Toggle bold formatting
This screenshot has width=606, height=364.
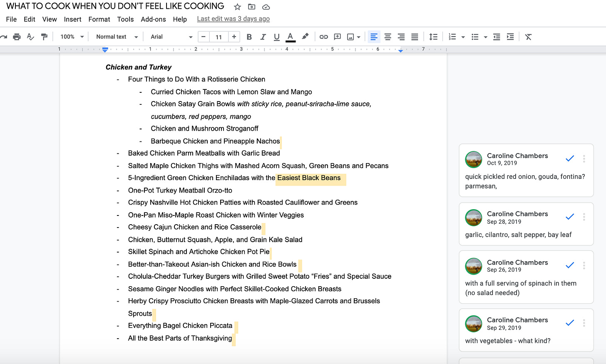click(x=249, y=37)
